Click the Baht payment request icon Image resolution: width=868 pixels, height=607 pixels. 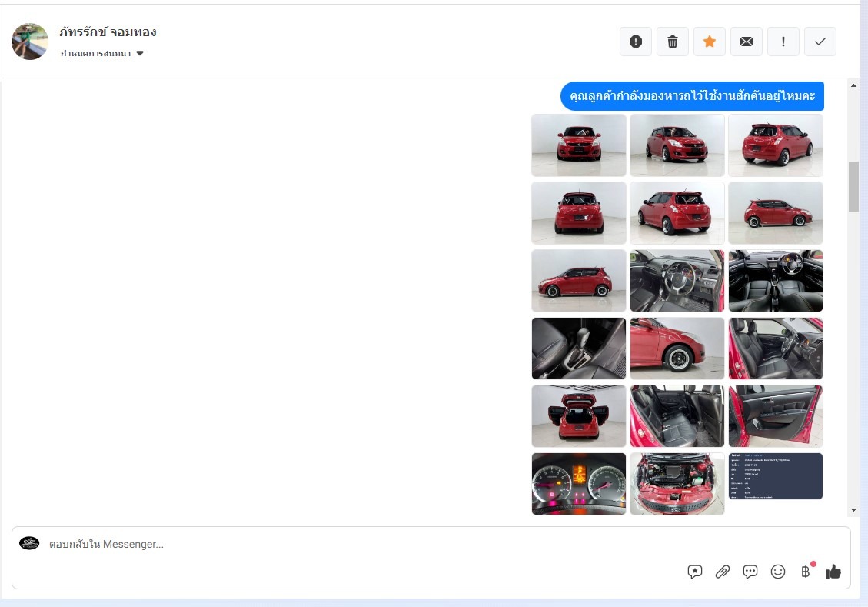805,572
